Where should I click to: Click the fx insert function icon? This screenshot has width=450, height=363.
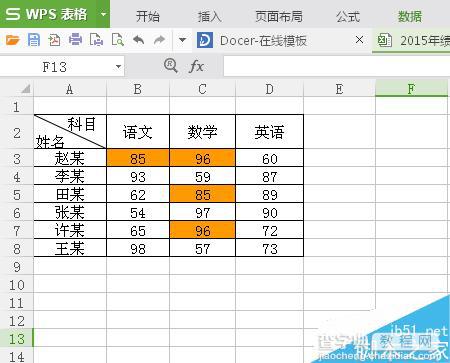pos(196,66)
